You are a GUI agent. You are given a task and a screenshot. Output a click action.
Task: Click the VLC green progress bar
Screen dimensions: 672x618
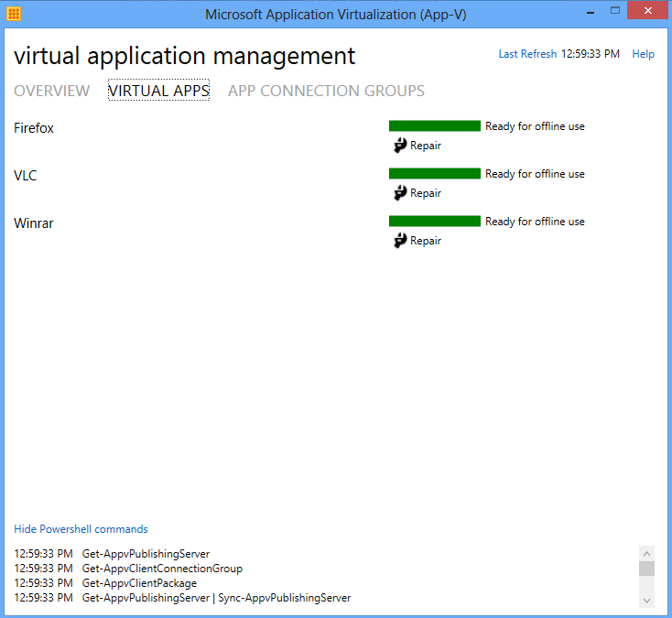(x=435, y=174)
